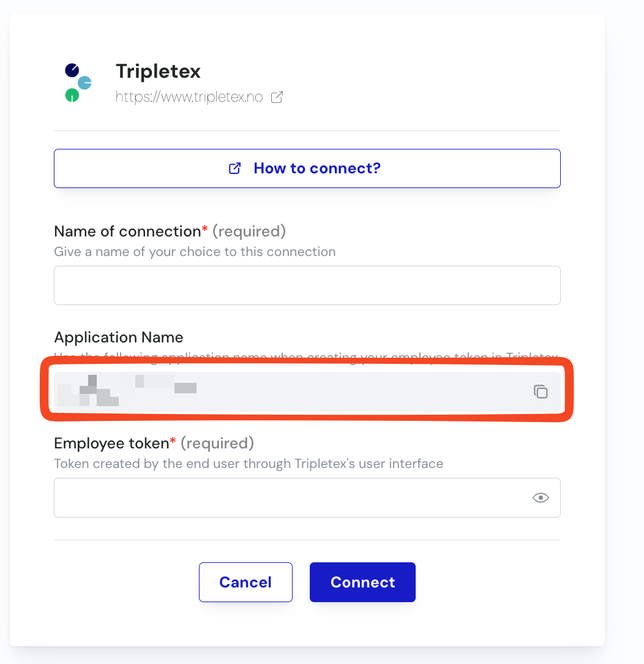Reveal Employee token using the eye icon

[541, 498]
